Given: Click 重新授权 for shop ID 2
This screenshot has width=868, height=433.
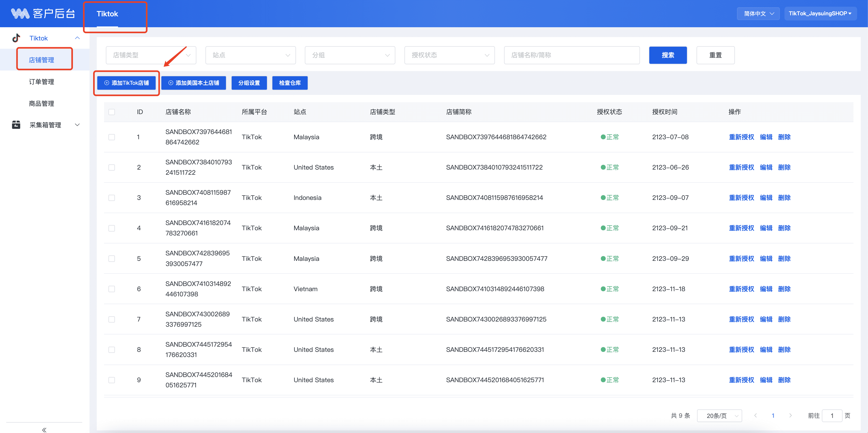Looking at the screenshot, I should [x=741, y=167].
